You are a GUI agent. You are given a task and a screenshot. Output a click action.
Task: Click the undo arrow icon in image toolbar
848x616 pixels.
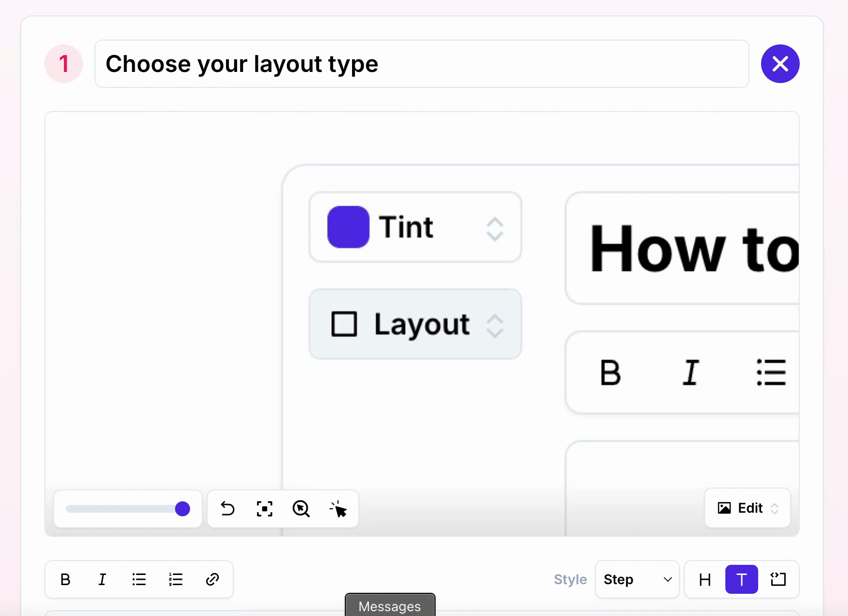pyautogui.click(x=227, y=509)
